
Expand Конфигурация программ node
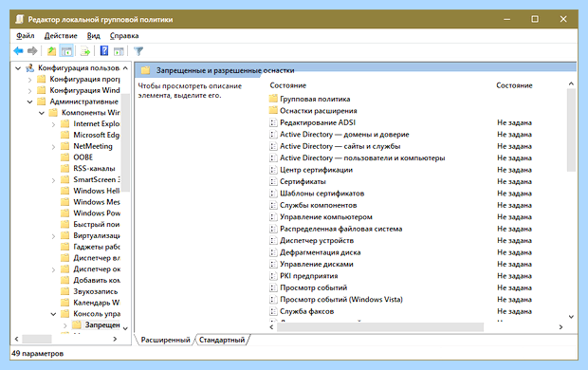click(x=29, y=80)
